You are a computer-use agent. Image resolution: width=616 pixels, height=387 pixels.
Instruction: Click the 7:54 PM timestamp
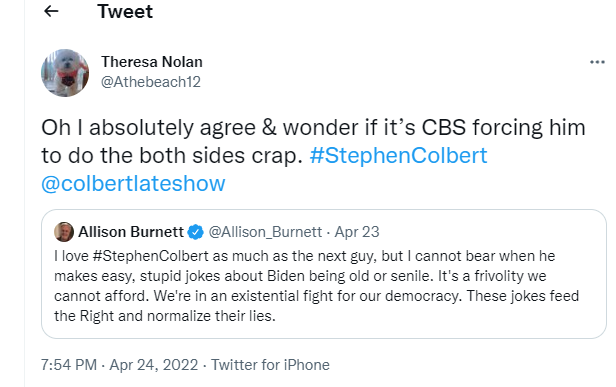click(69, 365)
